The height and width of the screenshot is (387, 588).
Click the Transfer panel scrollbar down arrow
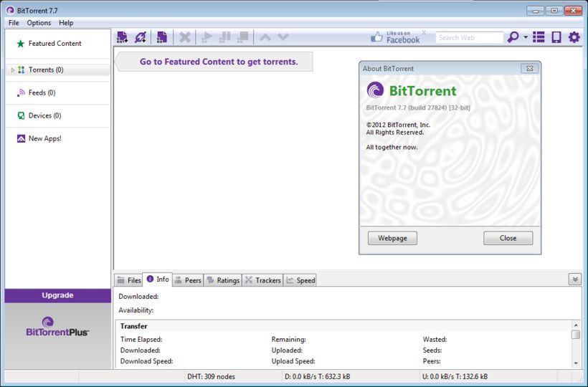pos(576,363)
